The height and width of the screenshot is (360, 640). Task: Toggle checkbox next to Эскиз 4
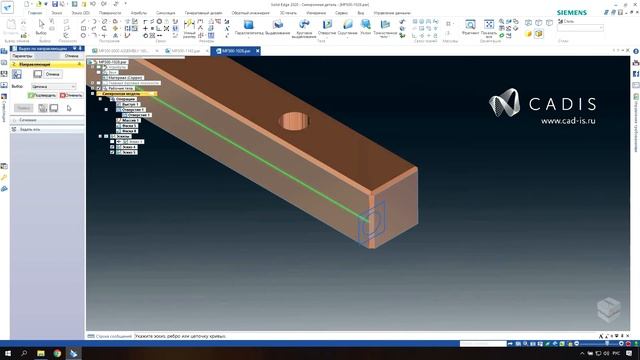(112, 147)
